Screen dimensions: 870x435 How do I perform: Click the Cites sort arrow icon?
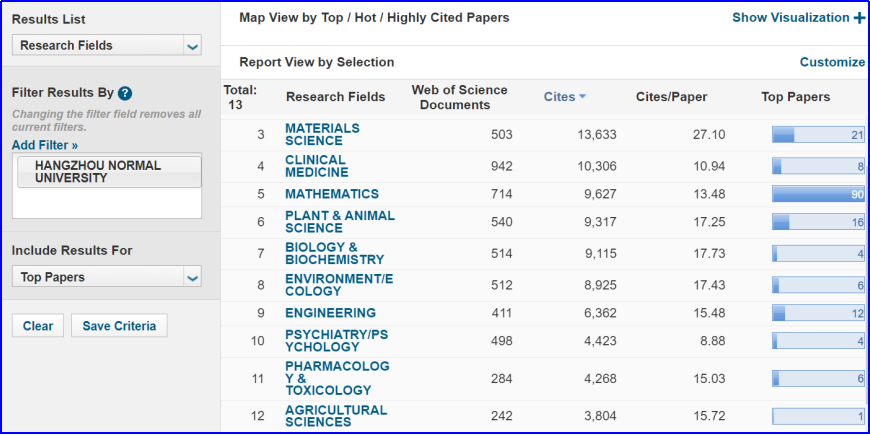pyautogui.click(x=582, y=97)
